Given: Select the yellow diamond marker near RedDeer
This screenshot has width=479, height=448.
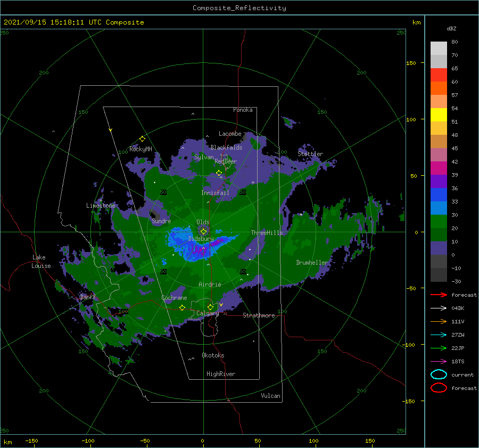Looking at the screenshot, I should tap(219, 173).
